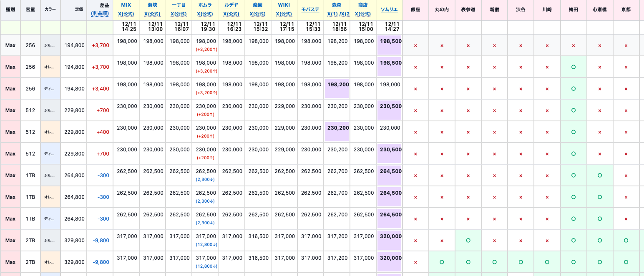Click the 種別 column header

point(10,10)
